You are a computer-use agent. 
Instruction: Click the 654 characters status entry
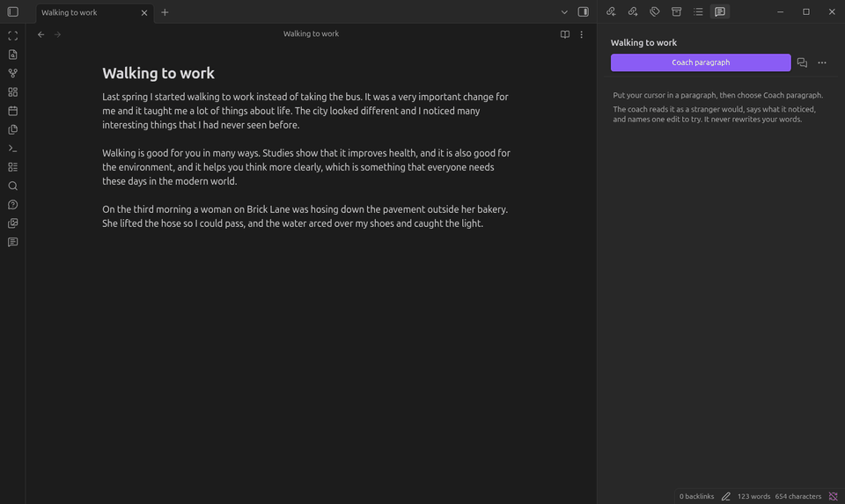click(x=798, y=496)
